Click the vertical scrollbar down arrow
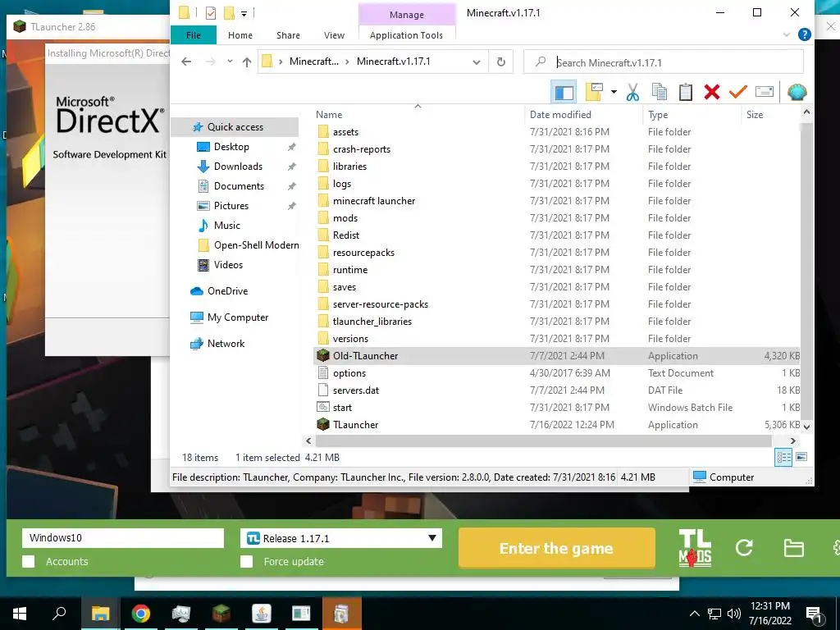This screenshot has width=840, height=630. (x=807, y=427)
